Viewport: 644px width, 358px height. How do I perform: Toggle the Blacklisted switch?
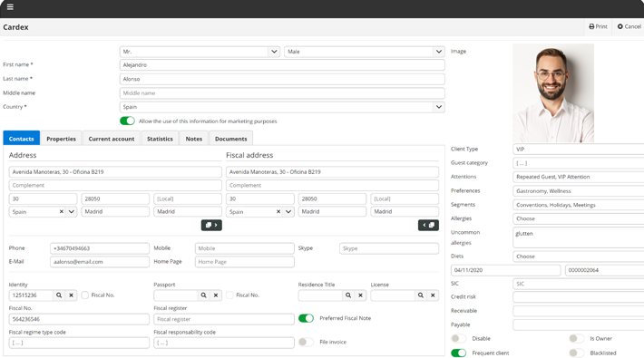pyautogui.click(x=576, y=353)
